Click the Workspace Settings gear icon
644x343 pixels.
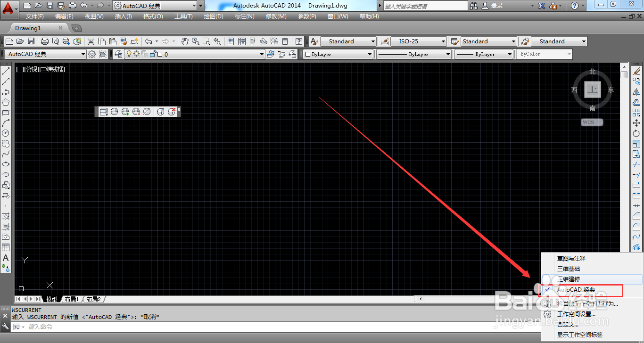tap(92, 54)
